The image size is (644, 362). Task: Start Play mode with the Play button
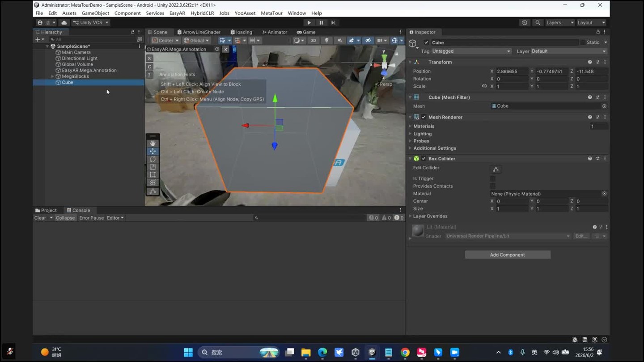point(309,23)
